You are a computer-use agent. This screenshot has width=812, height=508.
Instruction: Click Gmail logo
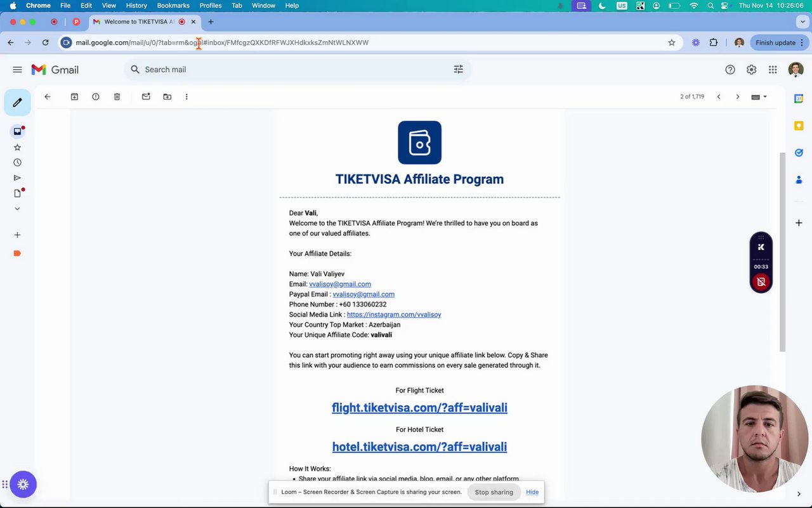click(55, 70)
